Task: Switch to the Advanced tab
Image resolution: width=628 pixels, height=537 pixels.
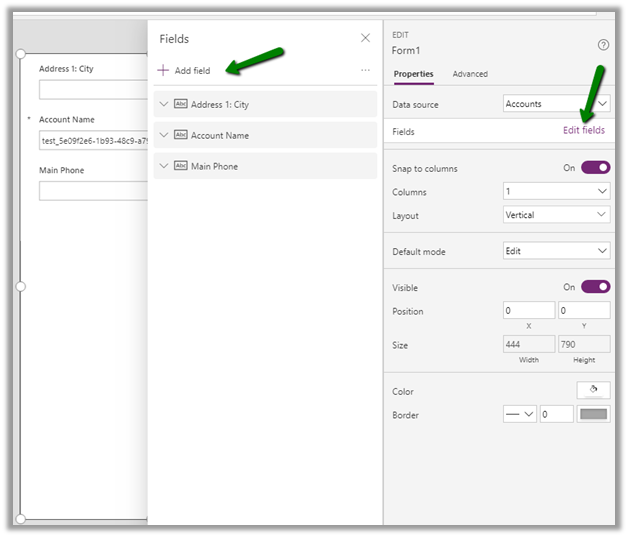Action: [470, 74]
